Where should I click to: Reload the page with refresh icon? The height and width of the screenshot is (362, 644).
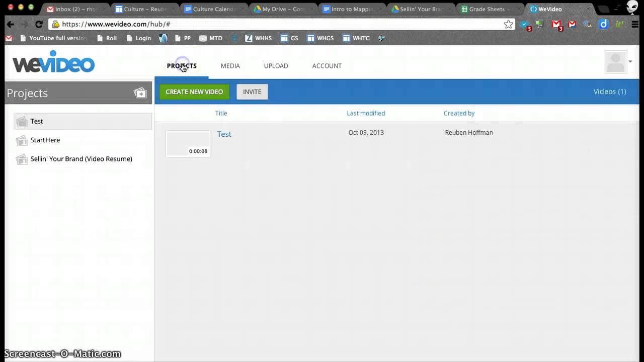pyautogui.click(x=38, y=24)
